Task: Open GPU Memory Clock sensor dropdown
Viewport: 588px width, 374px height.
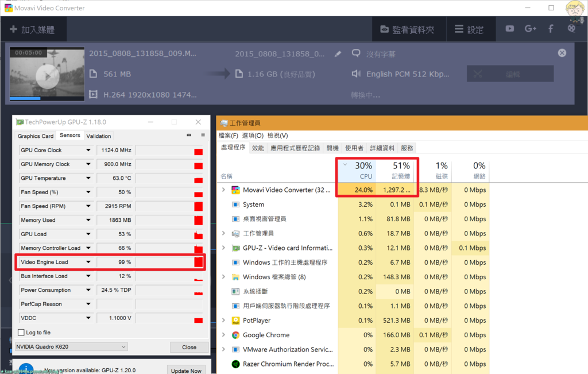Action: click(x=88, y=164)
